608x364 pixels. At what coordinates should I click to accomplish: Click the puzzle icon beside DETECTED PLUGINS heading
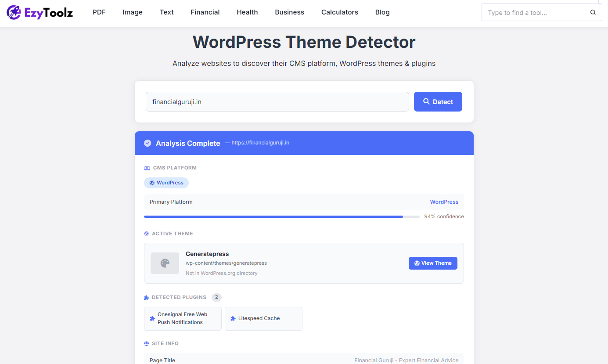146,297
